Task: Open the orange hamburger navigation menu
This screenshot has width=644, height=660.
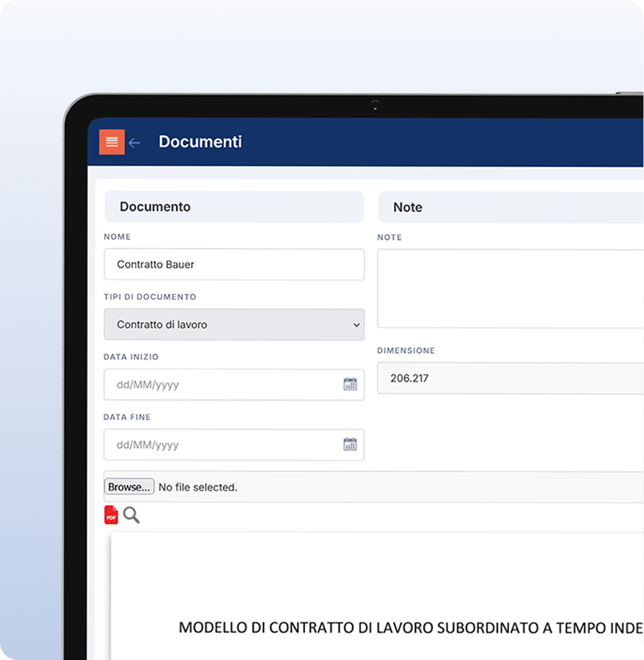Action: 111,141
